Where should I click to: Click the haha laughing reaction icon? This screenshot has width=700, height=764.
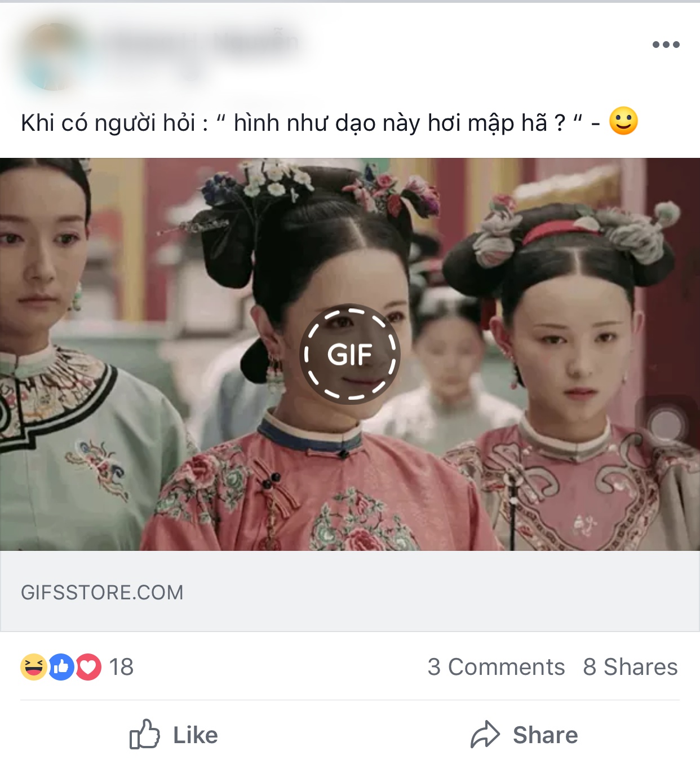(34, 667)
